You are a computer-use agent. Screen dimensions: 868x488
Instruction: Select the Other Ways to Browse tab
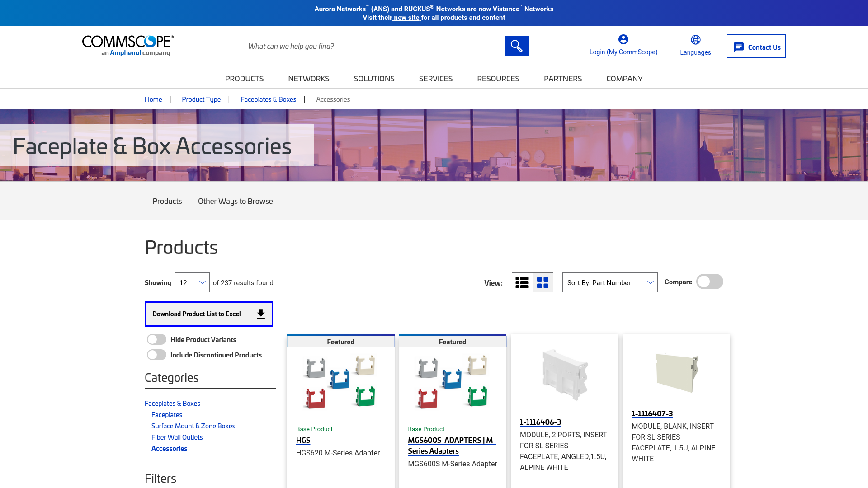[x=235, y=201]
